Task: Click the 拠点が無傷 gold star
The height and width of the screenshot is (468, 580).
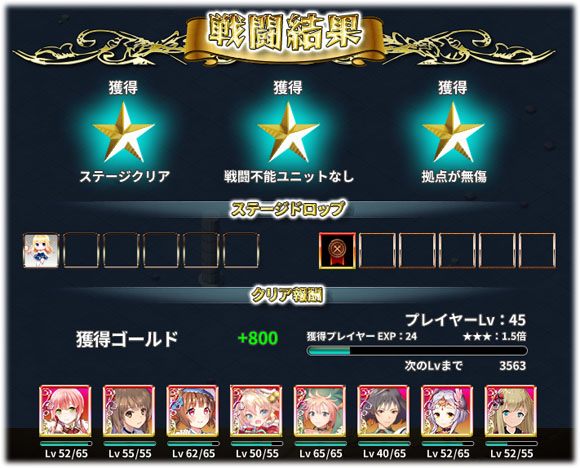Action: (x=453, y=132)
